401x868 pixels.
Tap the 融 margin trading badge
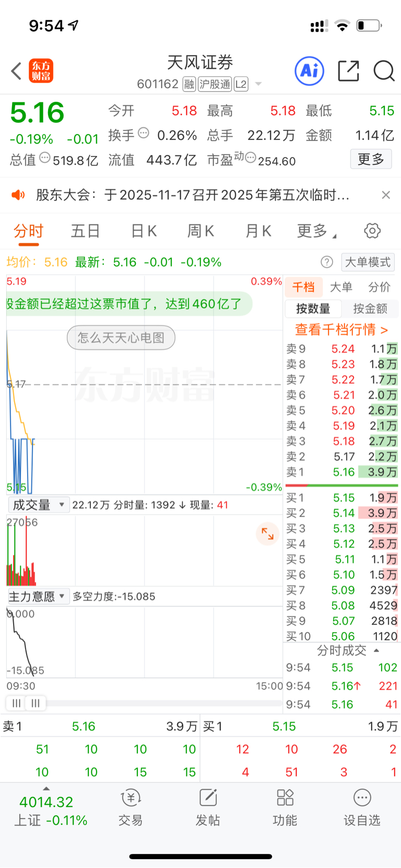(189, 84)
